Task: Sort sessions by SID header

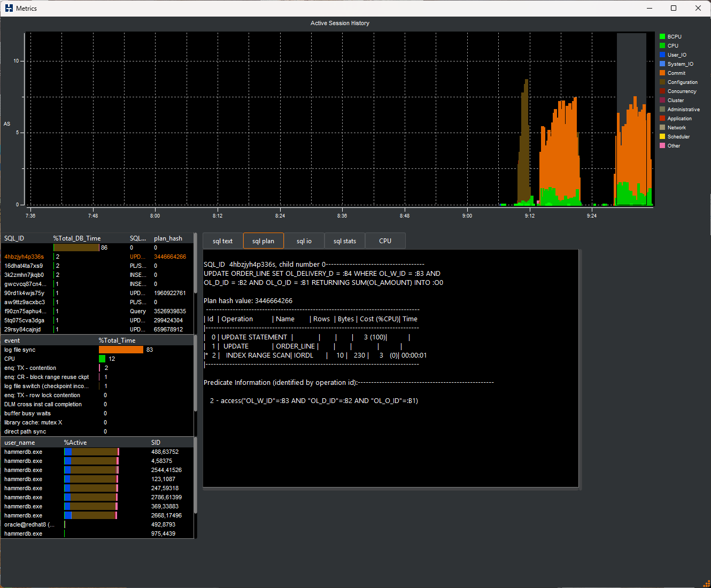Action: [156, 443]
